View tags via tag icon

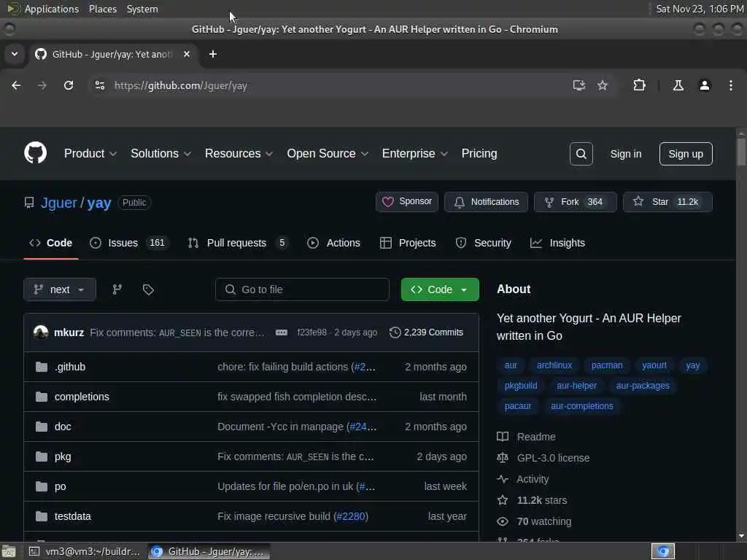(148, 289)
